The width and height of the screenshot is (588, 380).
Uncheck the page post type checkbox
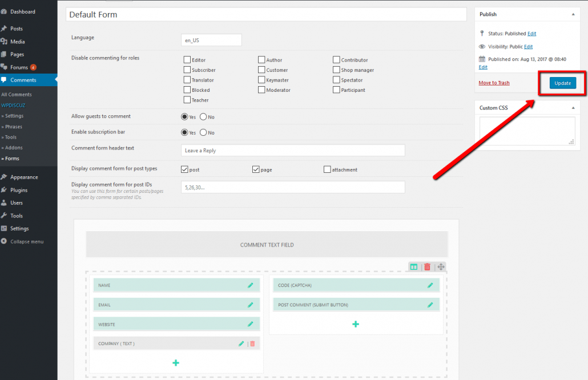click(x=256, y=169)
